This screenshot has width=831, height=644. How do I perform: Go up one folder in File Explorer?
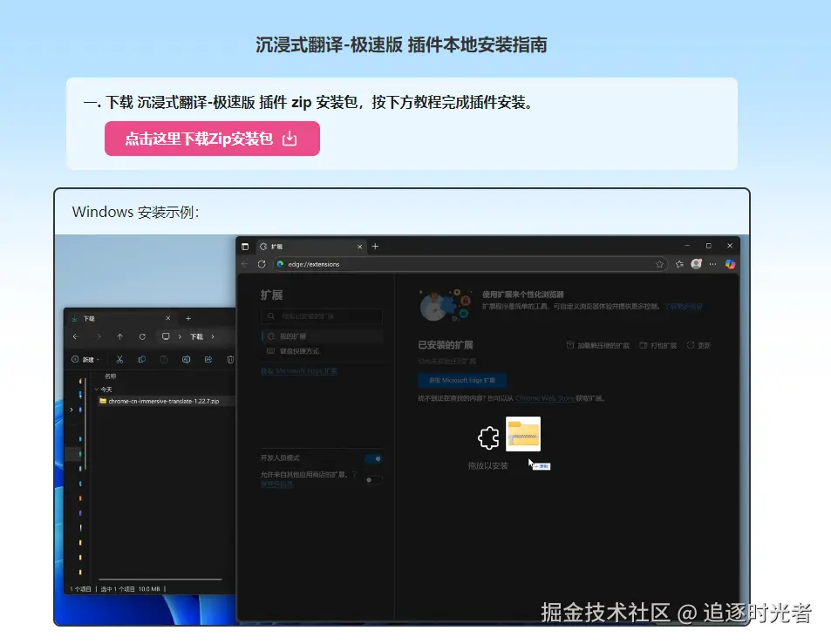pyautogui.click(x=120, y=336)
